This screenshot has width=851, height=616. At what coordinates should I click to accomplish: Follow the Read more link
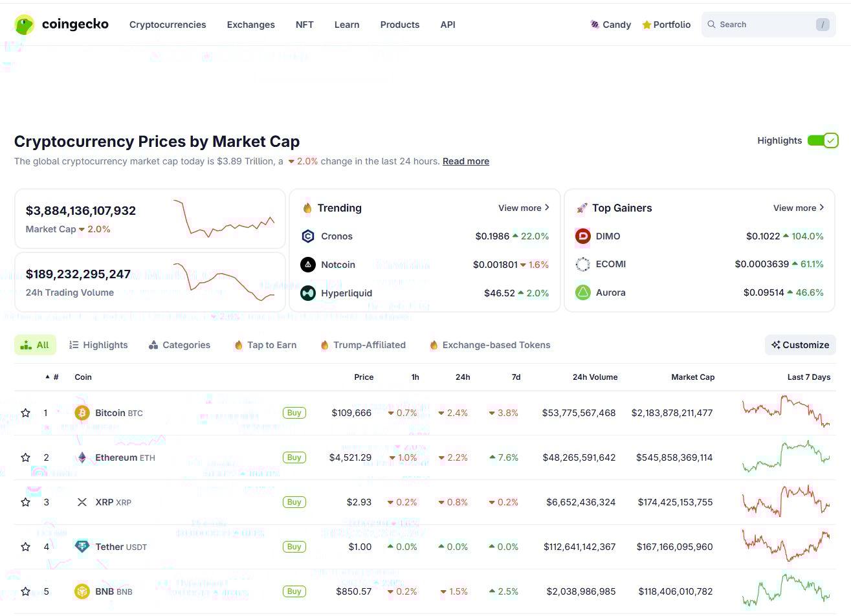466,161
